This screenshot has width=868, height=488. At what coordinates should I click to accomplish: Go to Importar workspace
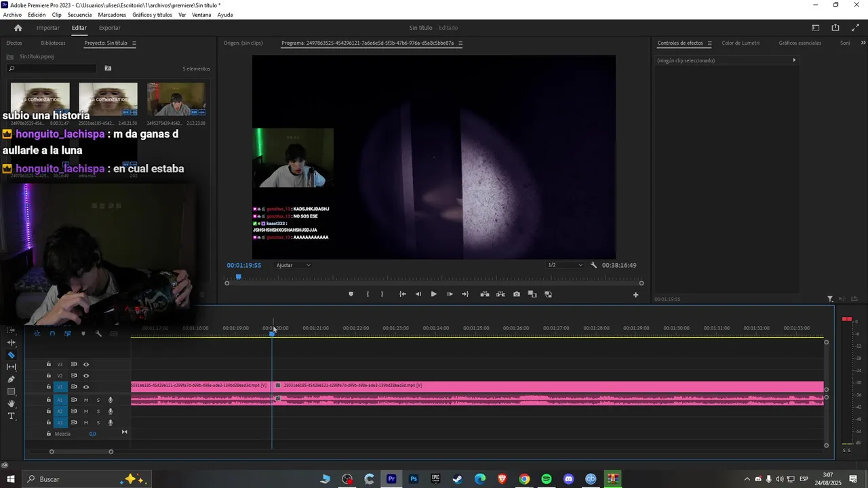click(x=47, y=28)
